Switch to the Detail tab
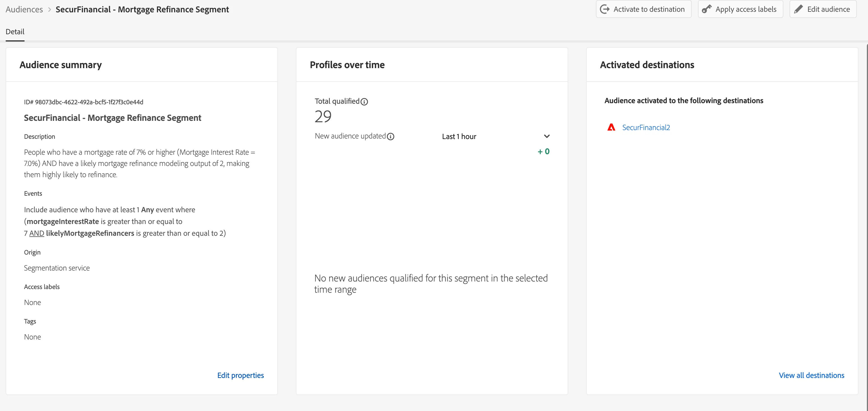The image size is (868, 411). (15, 32)
